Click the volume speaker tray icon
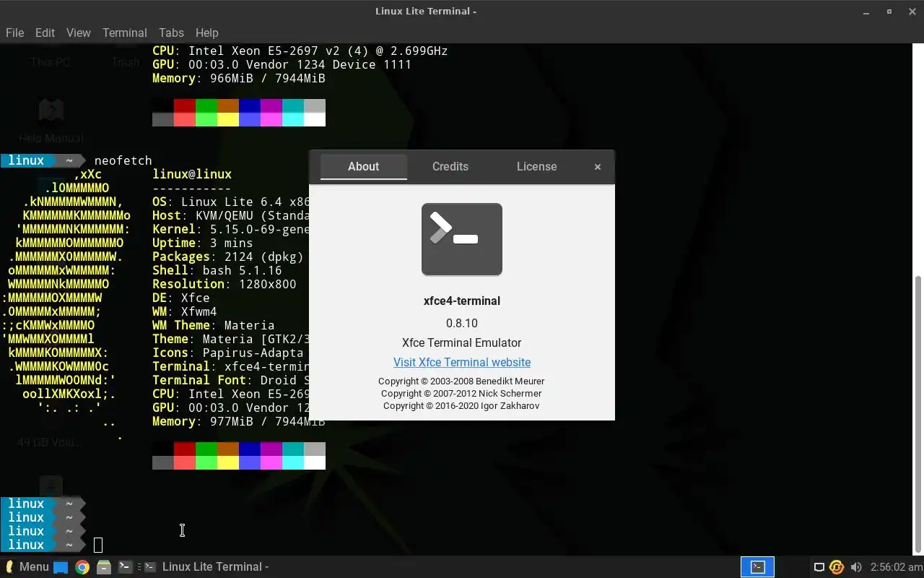 856,567
